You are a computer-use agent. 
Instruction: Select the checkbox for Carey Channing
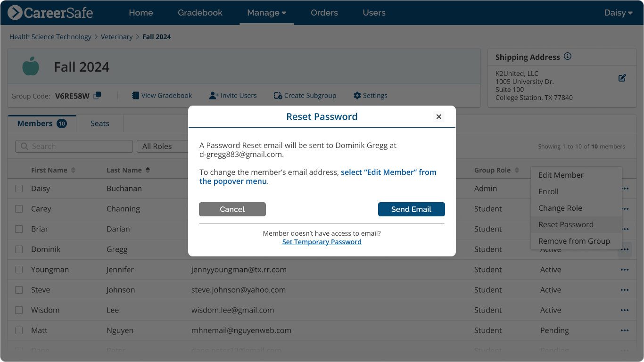(19, 209)
